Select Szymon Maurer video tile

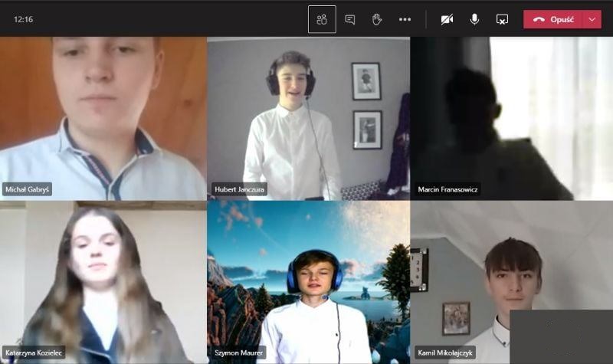[x=309, y=283]
